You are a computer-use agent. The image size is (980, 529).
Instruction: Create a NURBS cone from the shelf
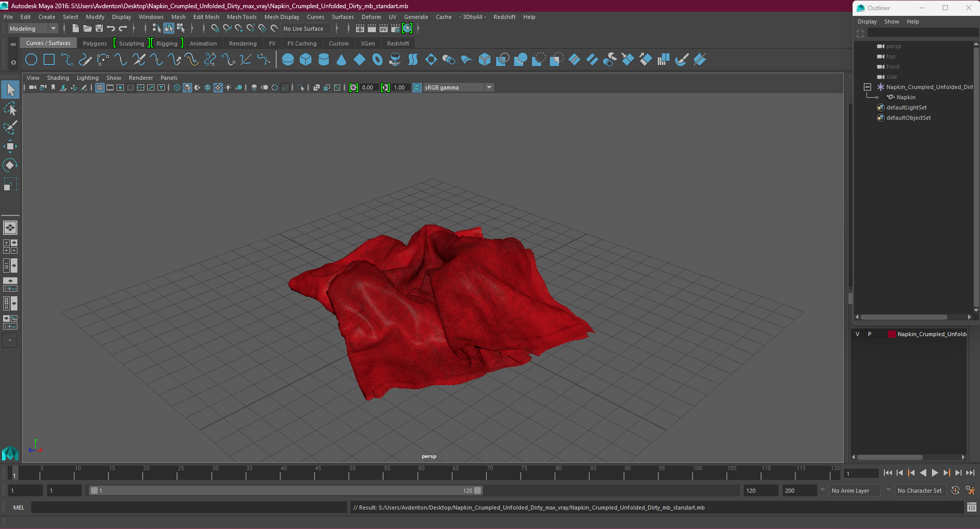(342, 60)
